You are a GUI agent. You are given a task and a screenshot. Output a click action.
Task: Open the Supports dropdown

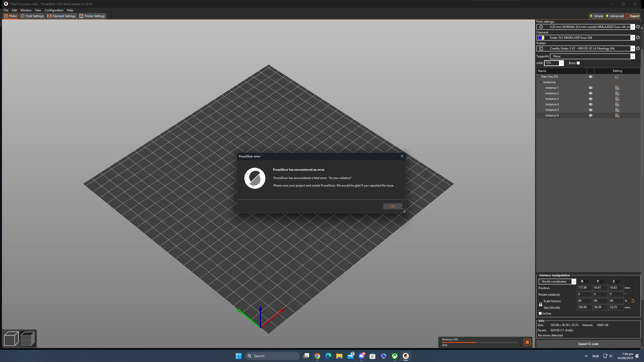tap(632, 56)
